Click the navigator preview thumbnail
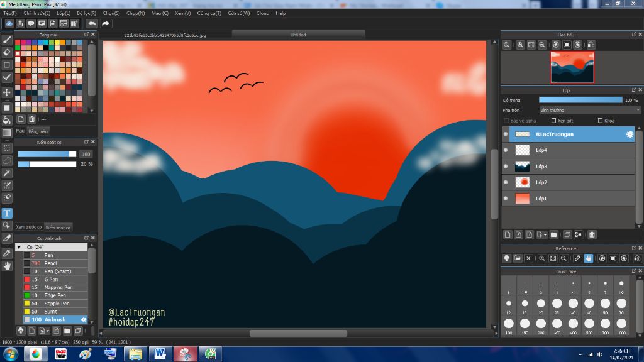This screenshot has height=362, width=644. point(572,67)
